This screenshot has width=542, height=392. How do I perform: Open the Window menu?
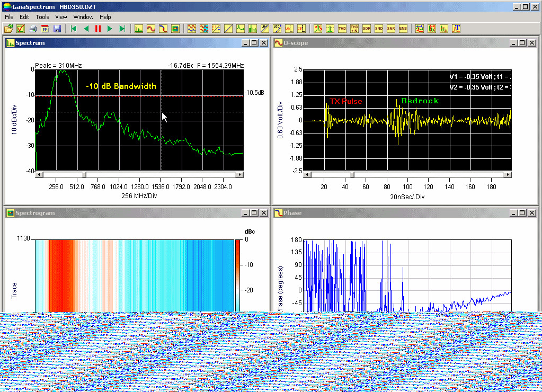point(83,17)
